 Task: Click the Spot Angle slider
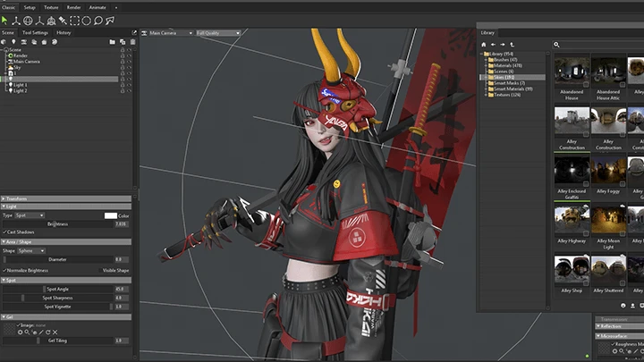click(x=58, y=289)
